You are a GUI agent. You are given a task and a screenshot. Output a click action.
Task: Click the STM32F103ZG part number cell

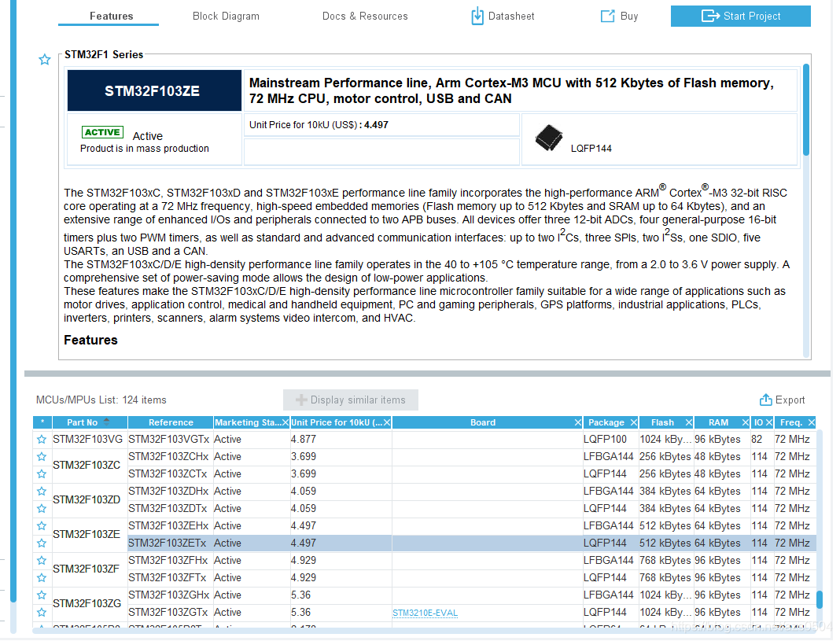pyautogui.click(x=89, y=603)
